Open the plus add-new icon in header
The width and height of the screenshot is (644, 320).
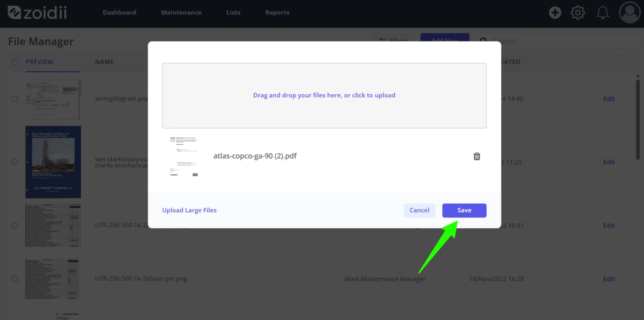pos(555,12)
